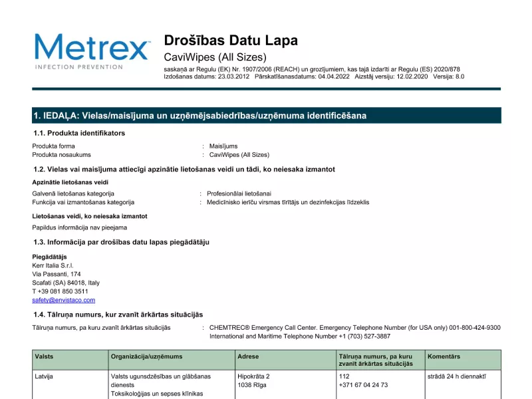The width and height of the screenshot is (532, 399).
Task: Click the Drošības Datu Lapa title
Action: point(231,41)
